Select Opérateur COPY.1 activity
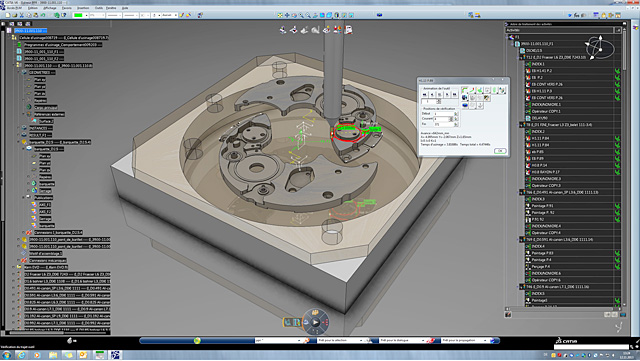This screenshot has height=361, width=640. tap(546, 111)
